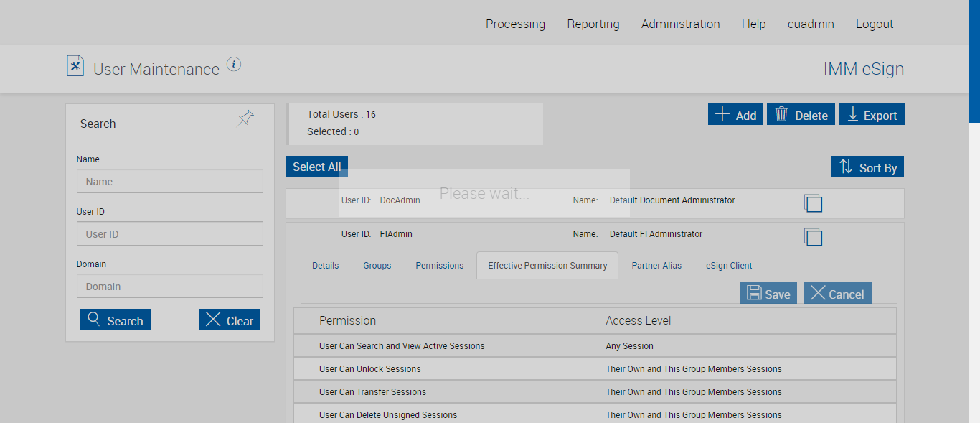Click the Logout link
980x423 pixels.
(875, 24)
